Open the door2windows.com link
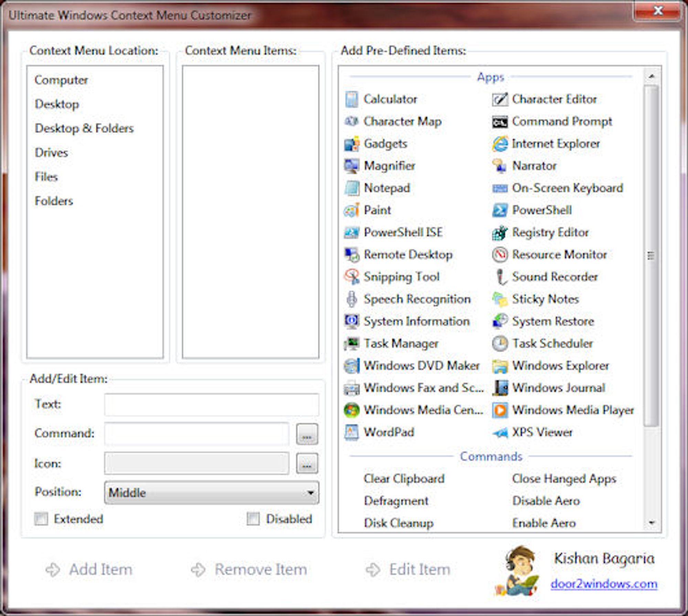Viewport: 688px width, 616px height. 604,584
